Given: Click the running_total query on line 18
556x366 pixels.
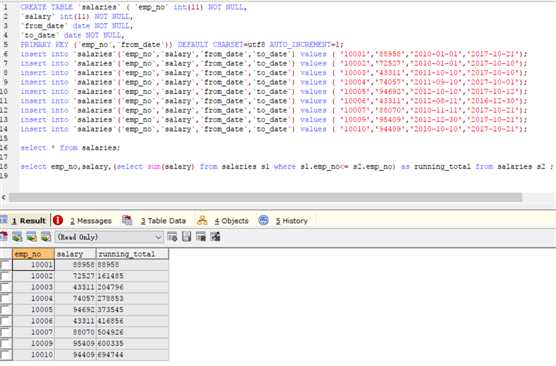Looking at the screenshot, I should (x=286, y=167).
